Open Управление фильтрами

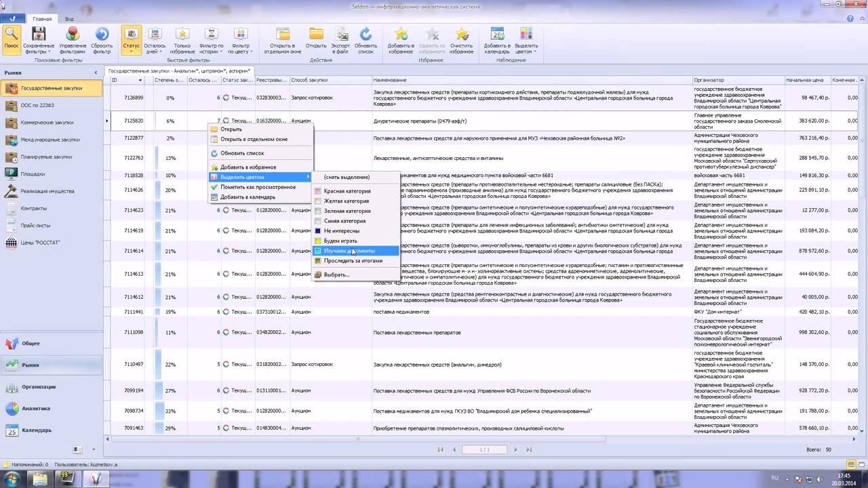(73, 40)
